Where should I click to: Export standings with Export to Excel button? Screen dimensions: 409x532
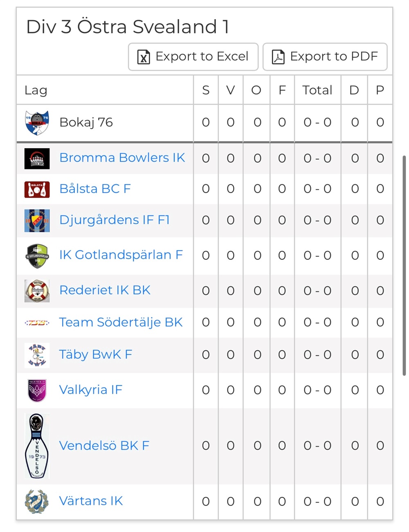(x=193, y=56)
